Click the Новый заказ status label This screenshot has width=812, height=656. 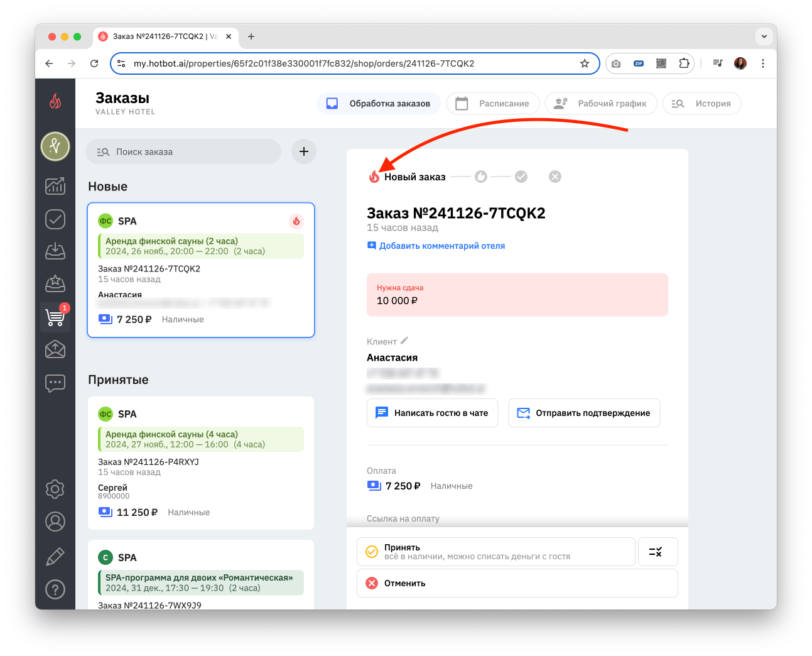click(415, 177)
